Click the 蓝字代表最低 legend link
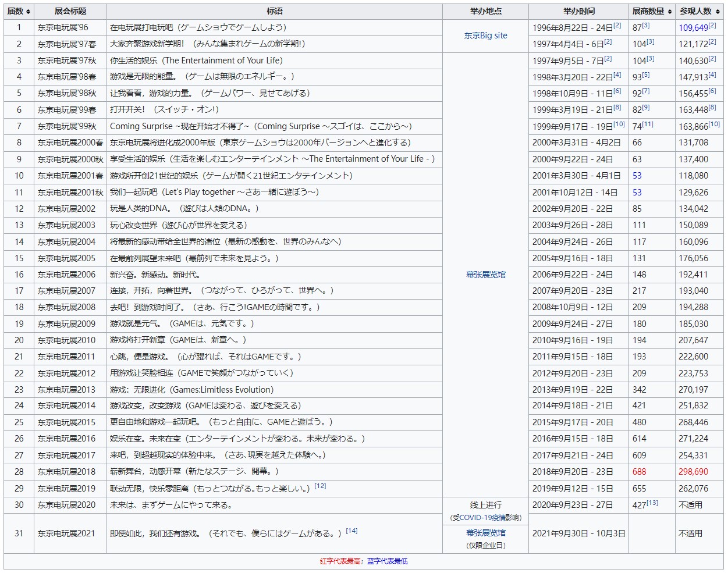The image size is (728, 573). [387, 561]
